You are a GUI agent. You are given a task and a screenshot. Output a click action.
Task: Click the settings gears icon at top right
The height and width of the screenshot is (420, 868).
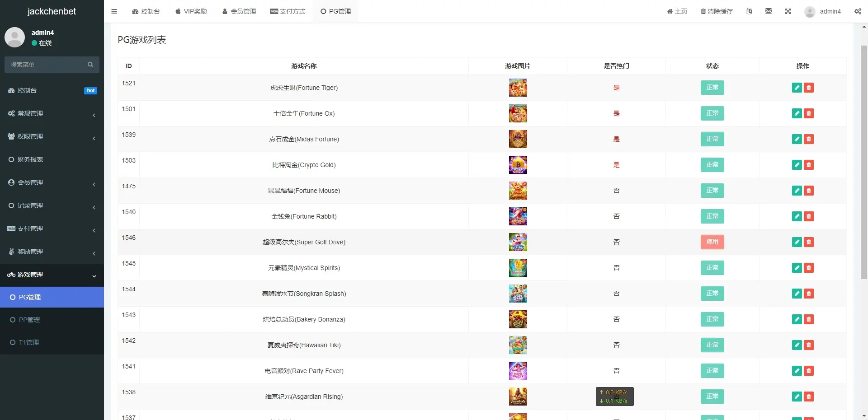coord(858,11)
